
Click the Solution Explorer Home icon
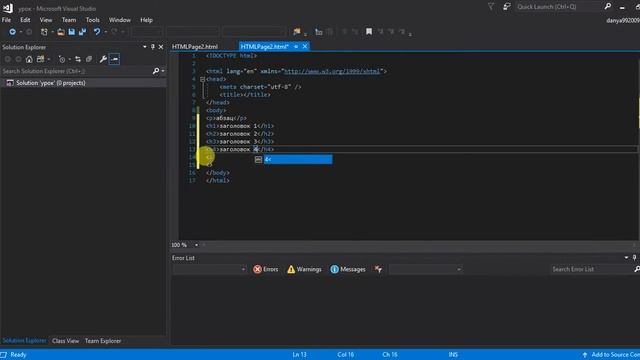pos(29,59)
